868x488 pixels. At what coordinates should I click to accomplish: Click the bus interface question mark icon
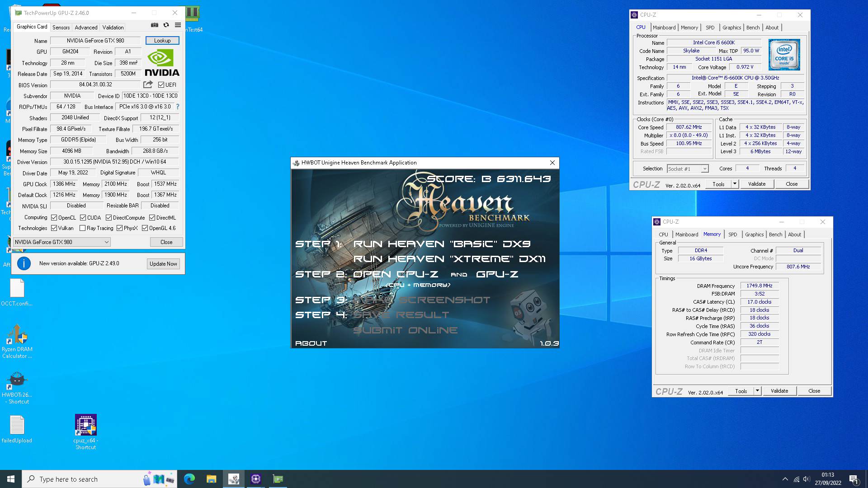point(178,107)
